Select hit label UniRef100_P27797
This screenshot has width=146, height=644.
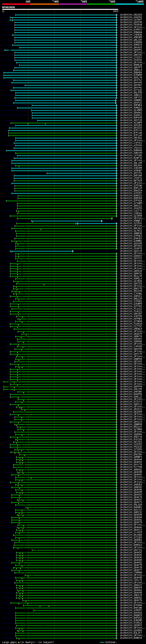tap(131, 326)
